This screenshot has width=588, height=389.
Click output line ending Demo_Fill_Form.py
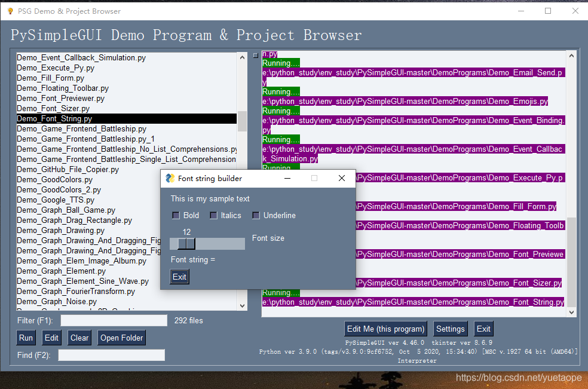[x=456, y=206]
